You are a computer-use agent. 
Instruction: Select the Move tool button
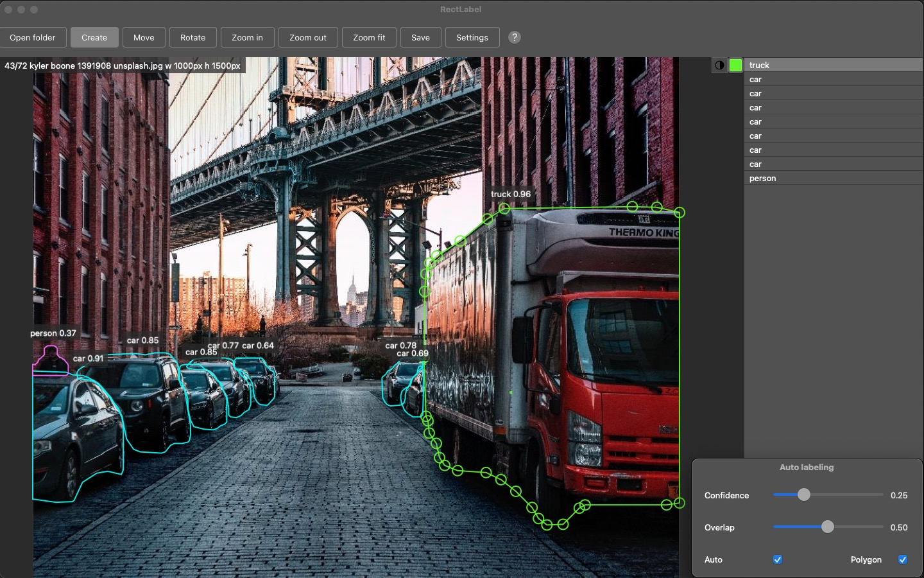pos(144,37)
